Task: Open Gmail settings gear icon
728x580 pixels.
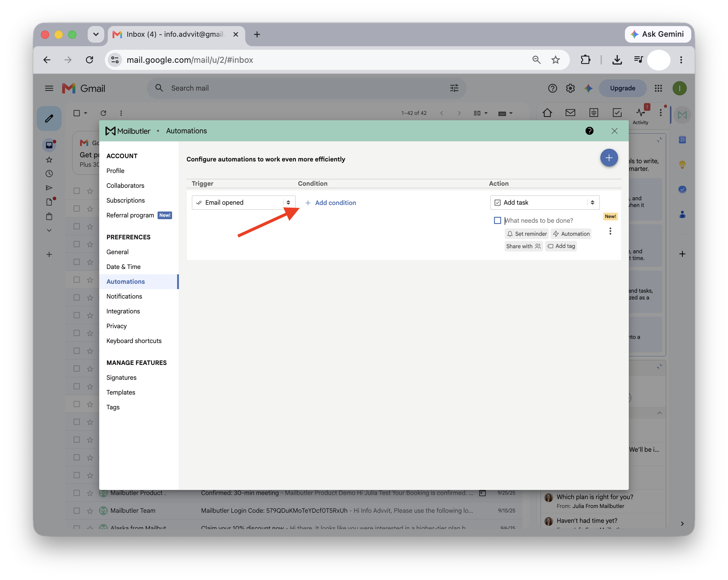Action: pos(570,88)
